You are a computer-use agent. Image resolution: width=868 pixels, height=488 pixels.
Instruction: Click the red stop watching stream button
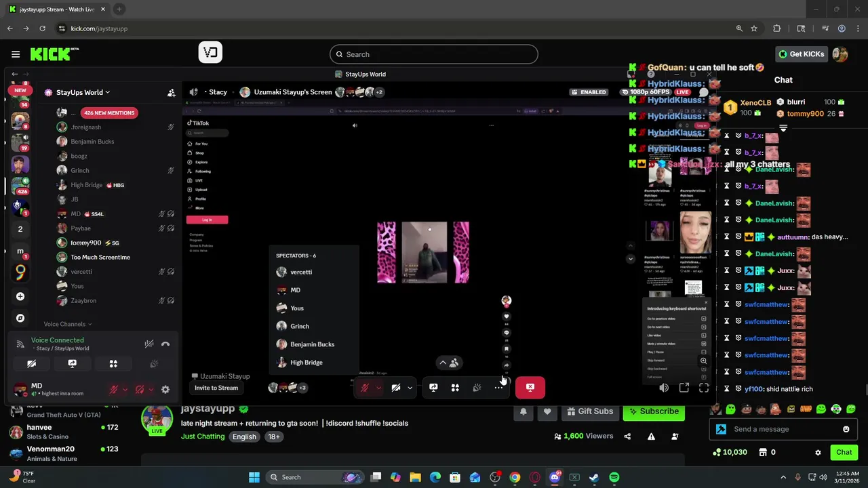click(530, 388)
